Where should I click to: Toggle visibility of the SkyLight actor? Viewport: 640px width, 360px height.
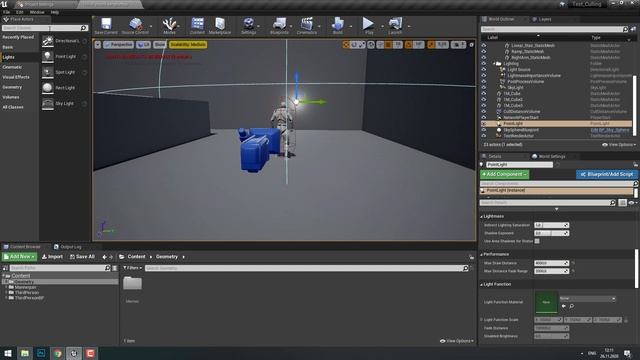484,88
